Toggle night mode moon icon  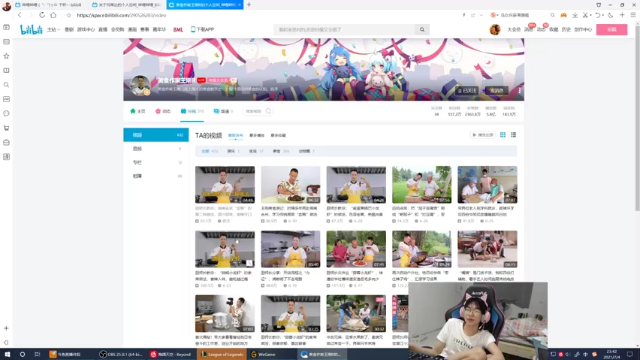[x=611, y=15]
